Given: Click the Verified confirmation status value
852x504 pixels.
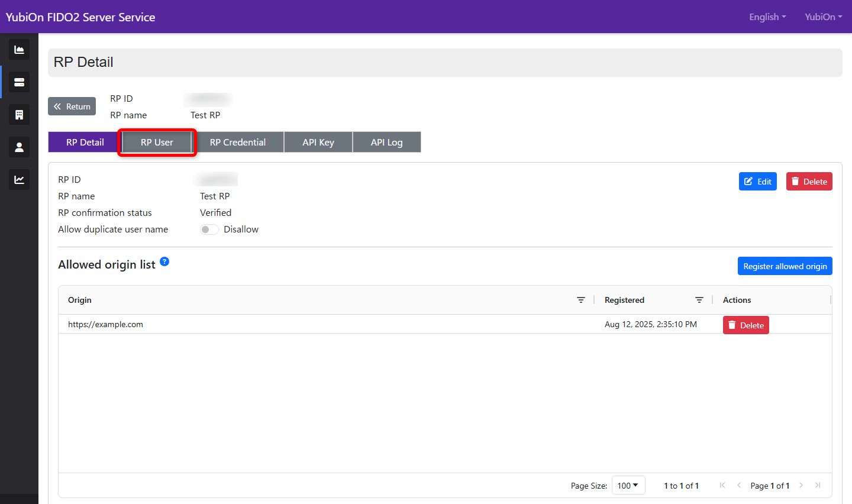Looking at the screenshot, I should coord(215,213).
